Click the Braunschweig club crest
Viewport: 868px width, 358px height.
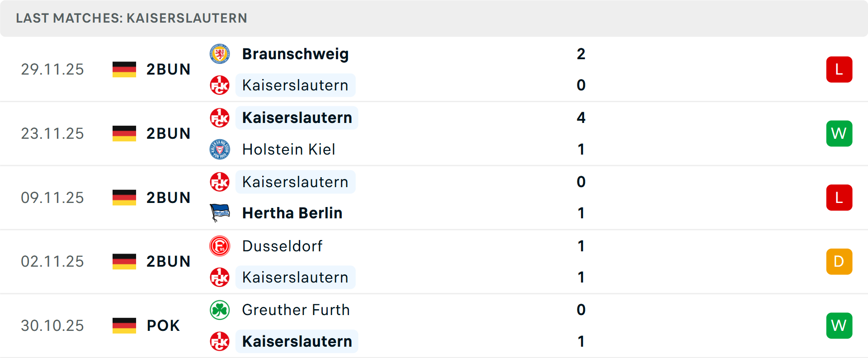tap(220, 54)
